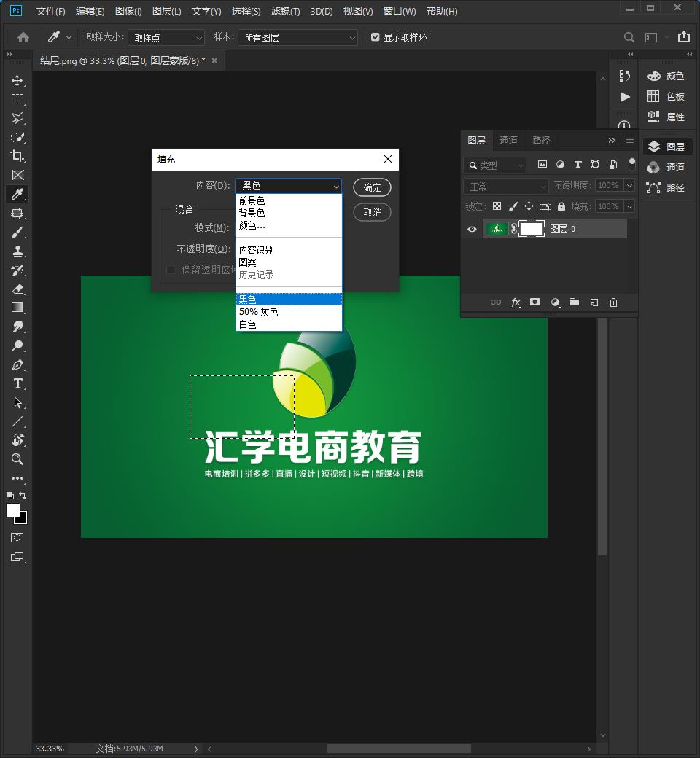The height and width of the screenshot is (758, 700).
Task: Select the Zoom magnifier tool in the toolbox
Action: [x=17, y=459]
